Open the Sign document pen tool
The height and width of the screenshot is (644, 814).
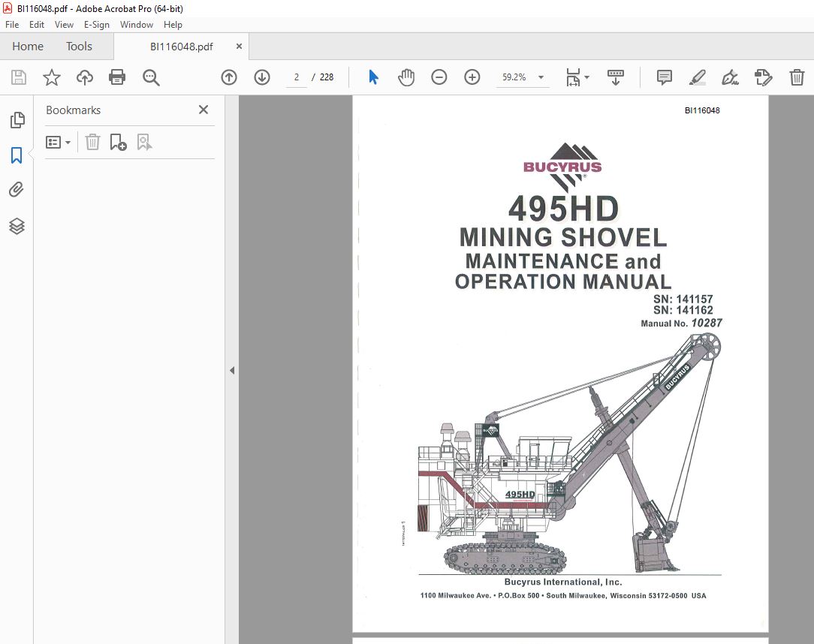(731, 77)
